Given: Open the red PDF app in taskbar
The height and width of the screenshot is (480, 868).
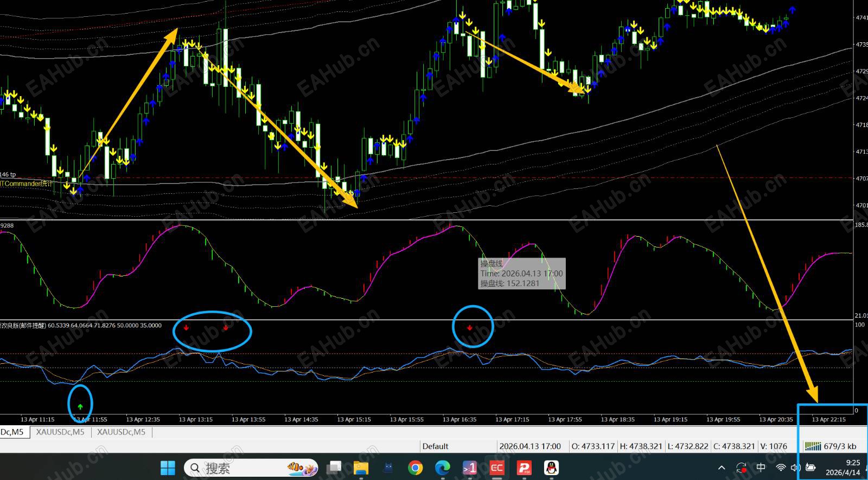Looking at the screenshot, I should click(x=524, y=468).
